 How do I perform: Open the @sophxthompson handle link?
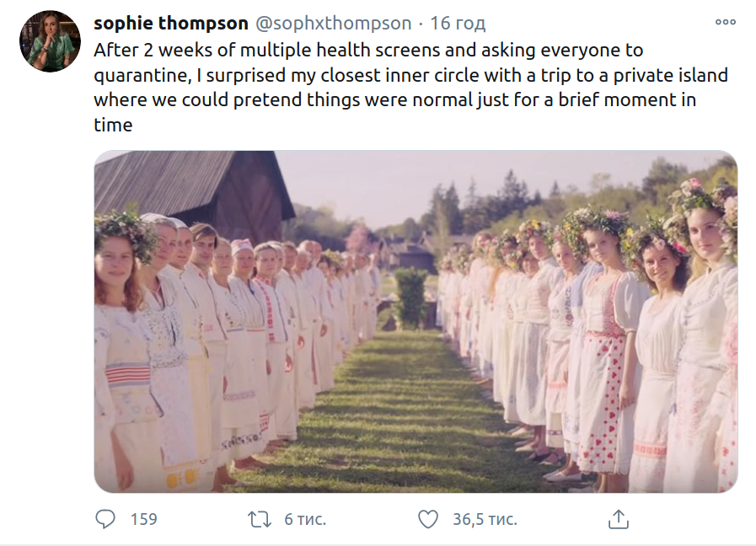tap(333, 23)
